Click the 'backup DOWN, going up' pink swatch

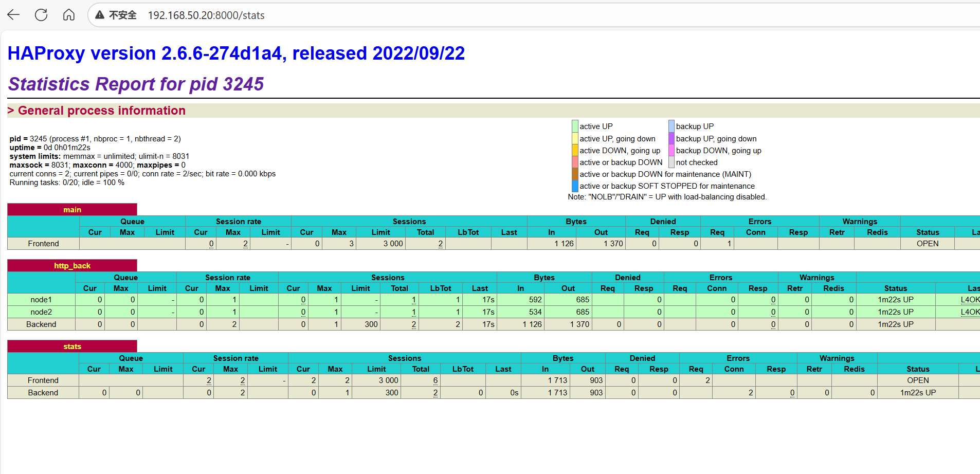click(x=672, y=150)
